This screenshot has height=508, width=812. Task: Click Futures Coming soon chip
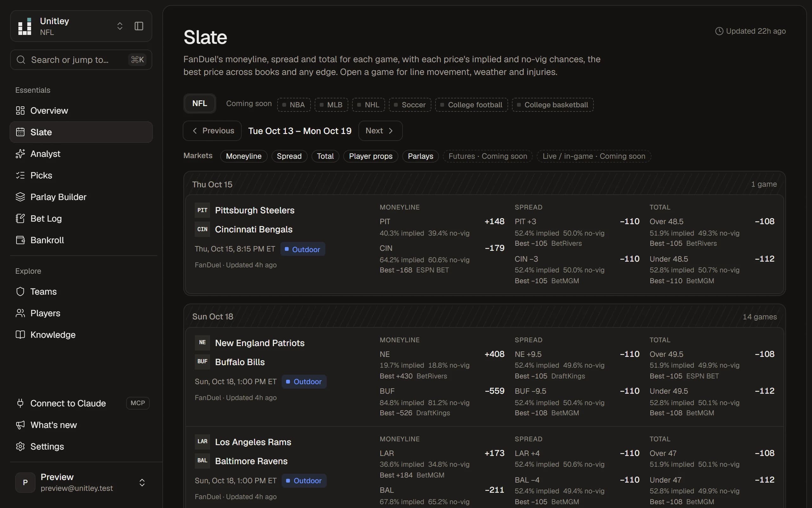488,156
